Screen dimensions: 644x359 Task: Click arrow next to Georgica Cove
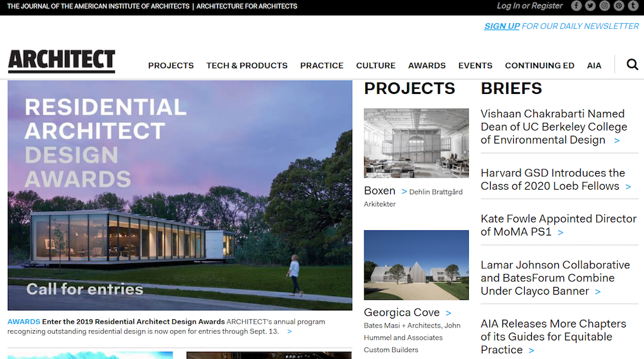pyautogui.click(x=448, y=313)
